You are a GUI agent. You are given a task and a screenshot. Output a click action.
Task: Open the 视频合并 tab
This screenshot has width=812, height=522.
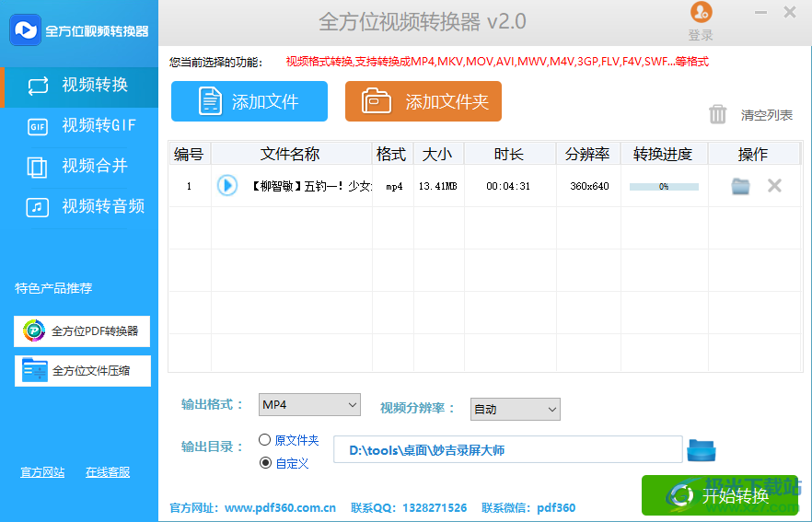click(x=79, y=167)
